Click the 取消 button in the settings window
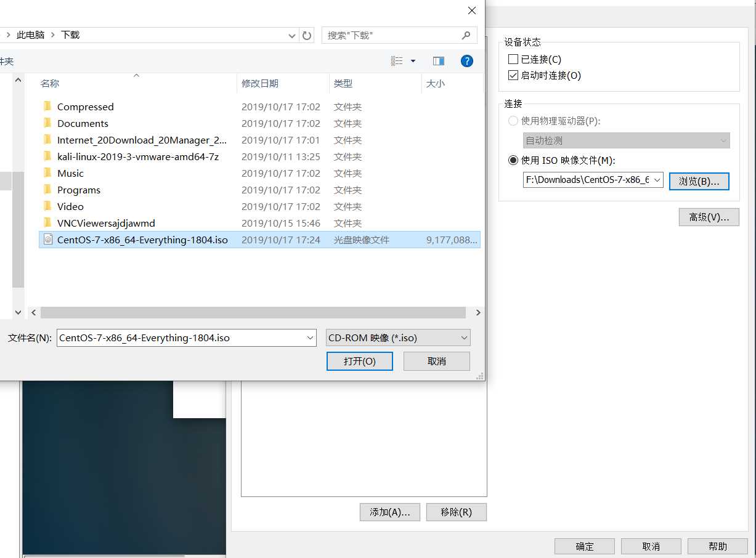This screenshot has height=558, width=756. click(651, 546)
